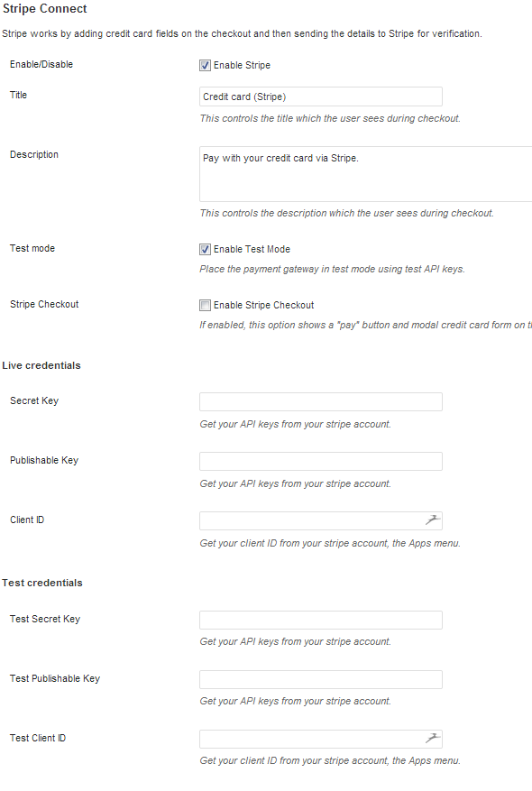
Task: Focus the Description text area
Action: 365,174
